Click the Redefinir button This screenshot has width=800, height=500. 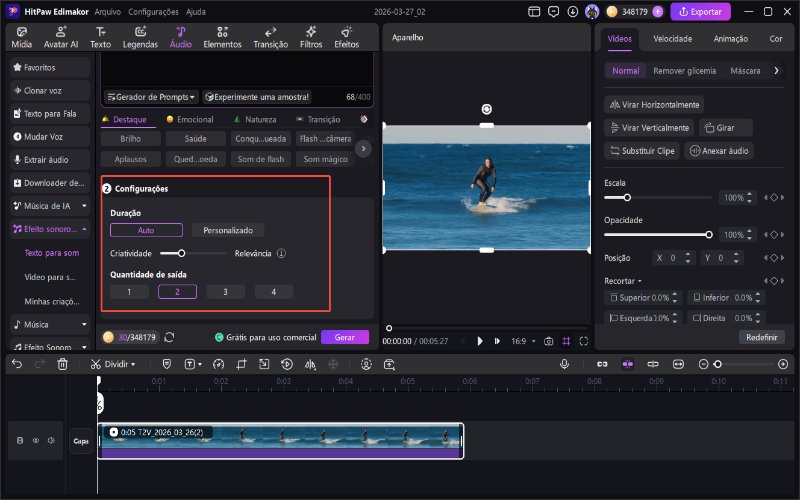pyautogui.click(x=762, y=337)
